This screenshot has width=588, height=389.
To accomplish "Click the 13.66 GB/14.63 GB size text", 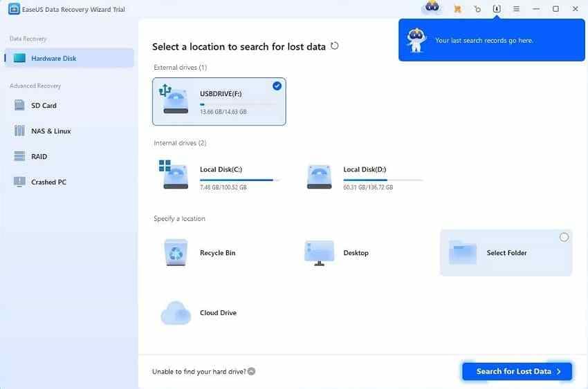I will click(x=223, y=112).
